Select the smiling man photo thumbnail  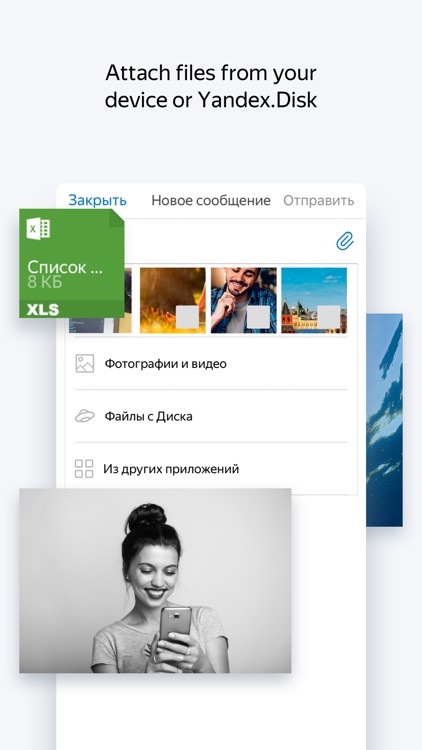pos(244,300)
